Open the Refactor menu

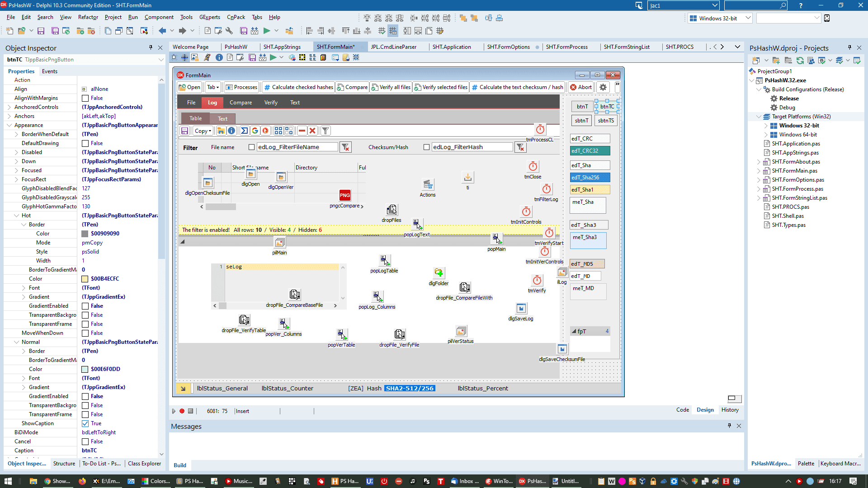pos(88,17)
